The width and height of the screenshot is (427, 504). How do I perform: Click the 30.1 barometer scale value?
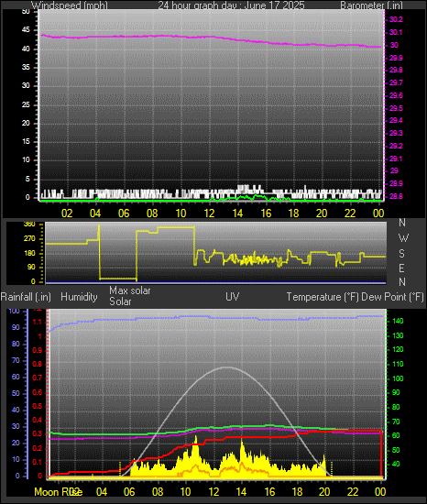pos(396,32)
